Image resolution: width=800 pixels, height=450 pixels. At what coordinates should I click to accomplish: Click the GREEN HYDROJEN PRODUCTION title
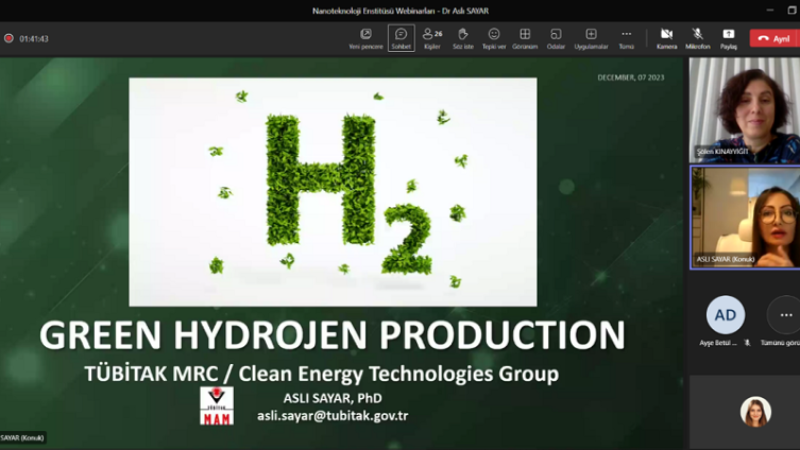click(332, 335)
